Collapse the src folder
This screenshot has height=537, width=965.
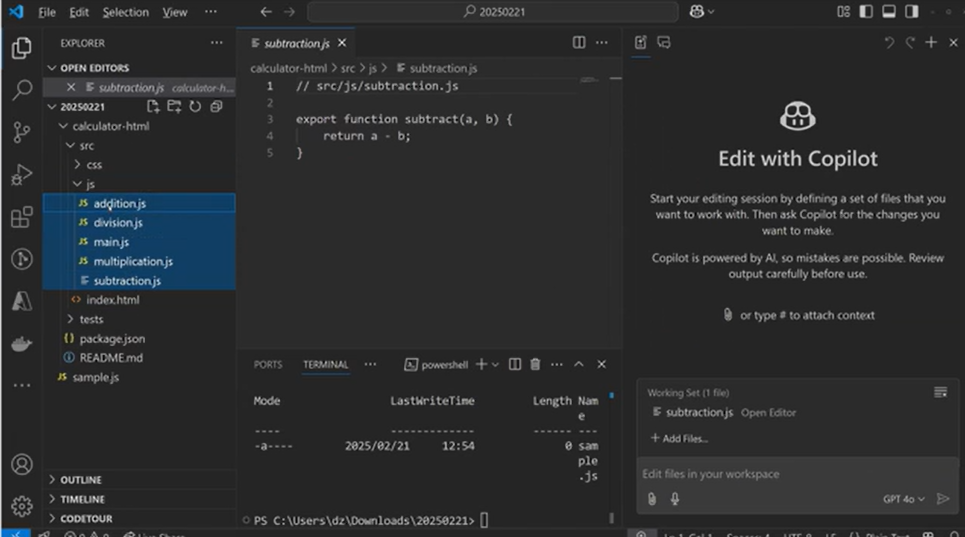(70, 146)
